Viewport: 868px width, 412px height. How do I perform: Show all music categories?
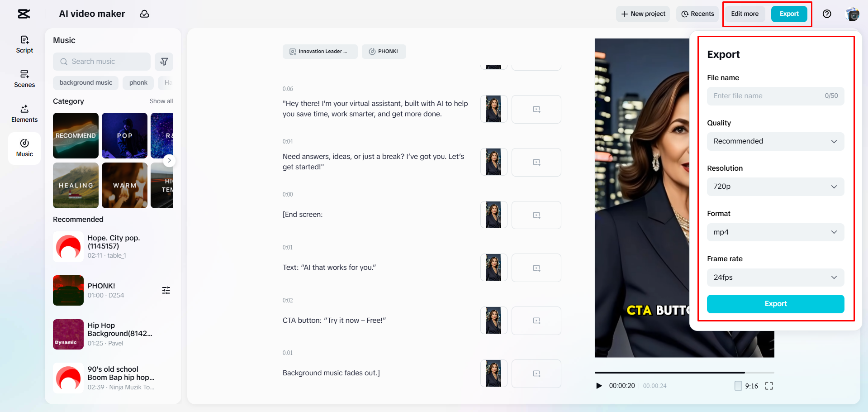(161, 101)
